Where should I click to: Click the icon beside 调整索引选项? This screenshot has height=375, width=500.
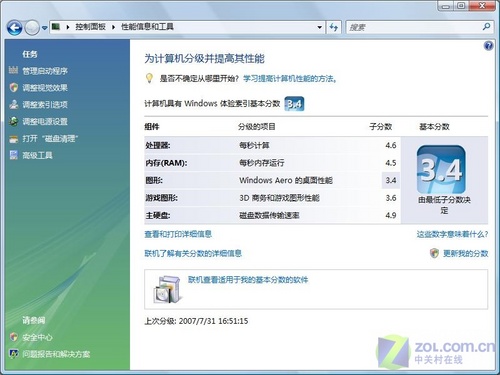(14, 104)
